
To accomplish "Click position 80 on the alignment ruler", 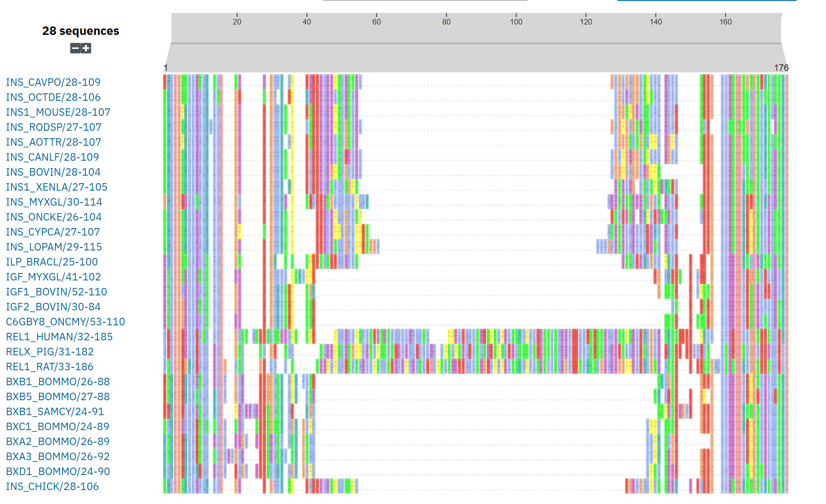I will click(446, 21).
